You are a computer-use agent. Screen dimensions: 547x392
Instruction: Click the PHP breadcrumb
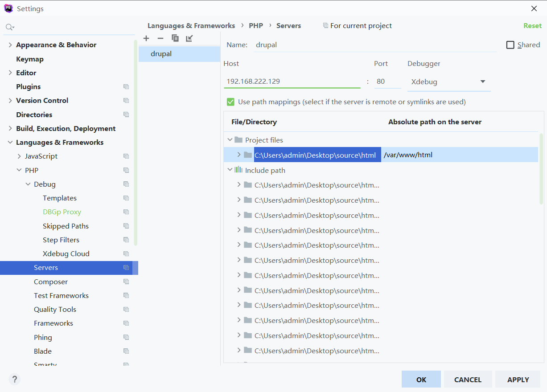(x=256, y=26)
